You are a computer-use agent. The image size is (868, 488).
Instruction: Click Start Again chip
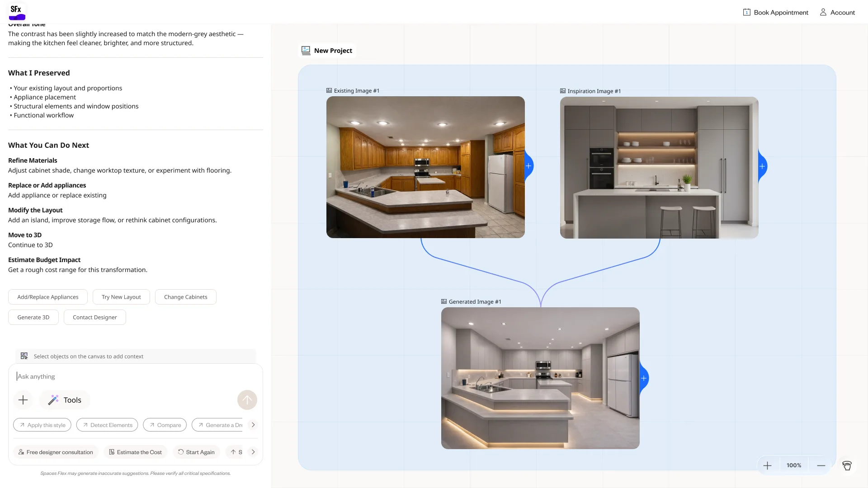coord(196,452)
